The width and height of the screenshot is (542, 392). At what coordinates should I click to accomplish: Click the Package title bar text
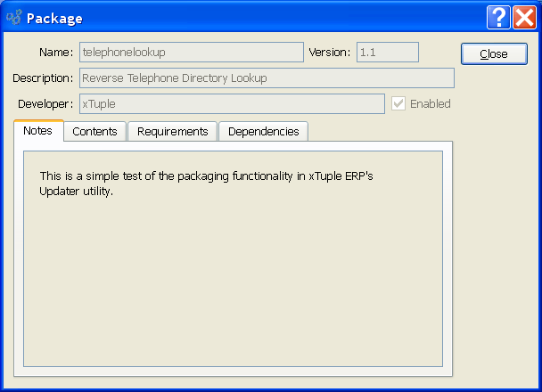(54, 19)
